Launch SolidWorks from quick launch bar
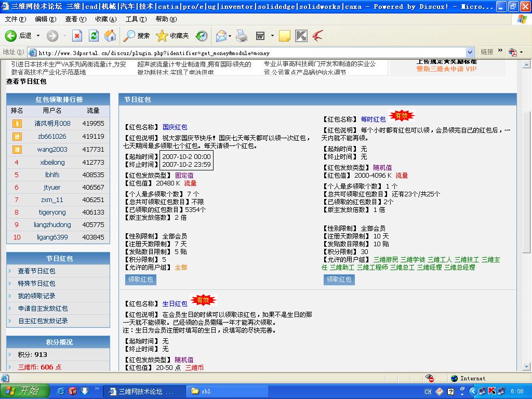The height and width of the screenshot is (399, 532). [x=73, y=391]
